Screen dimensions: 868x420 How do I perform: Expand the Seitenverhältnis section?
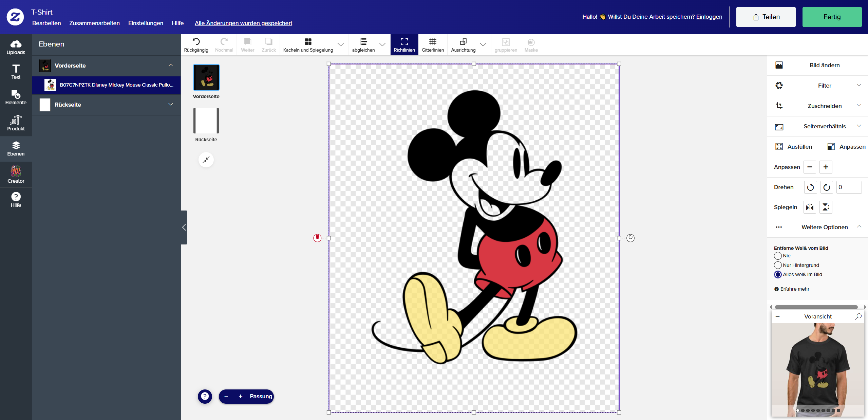point(818,126)
